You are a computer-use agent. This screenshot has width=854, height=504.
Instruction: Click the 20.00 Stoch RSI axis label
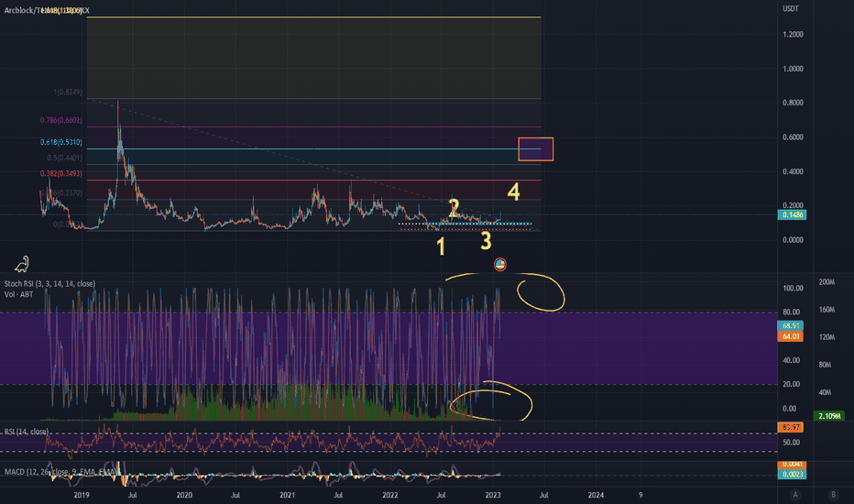[x=791, y=384]
